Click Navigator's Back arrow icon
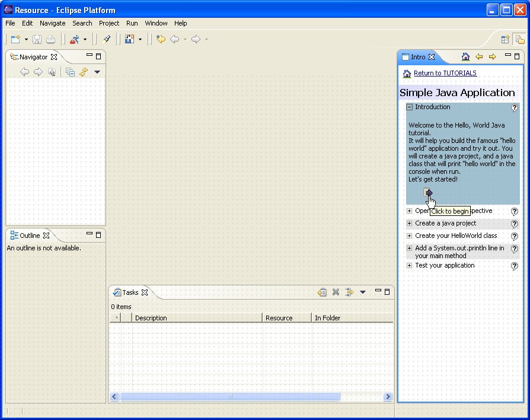This screenshot has width=530, height=420. (24, 72)
